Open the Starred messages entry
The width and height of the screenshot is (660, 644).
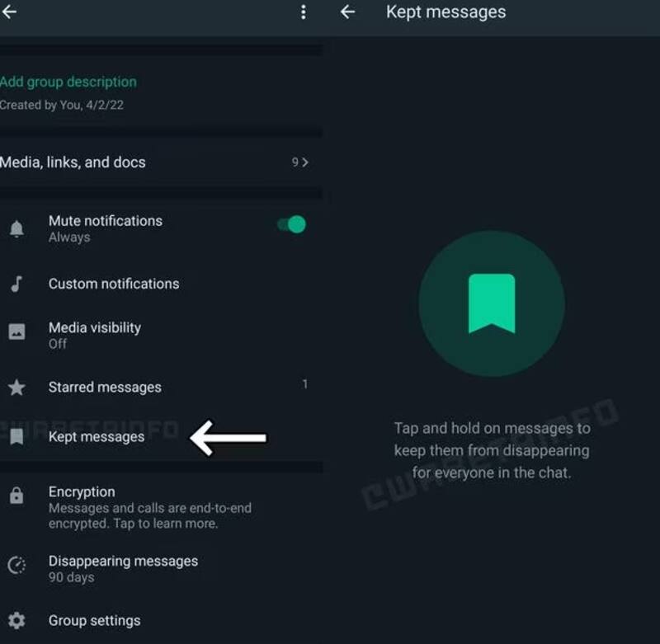coord(105,388)
